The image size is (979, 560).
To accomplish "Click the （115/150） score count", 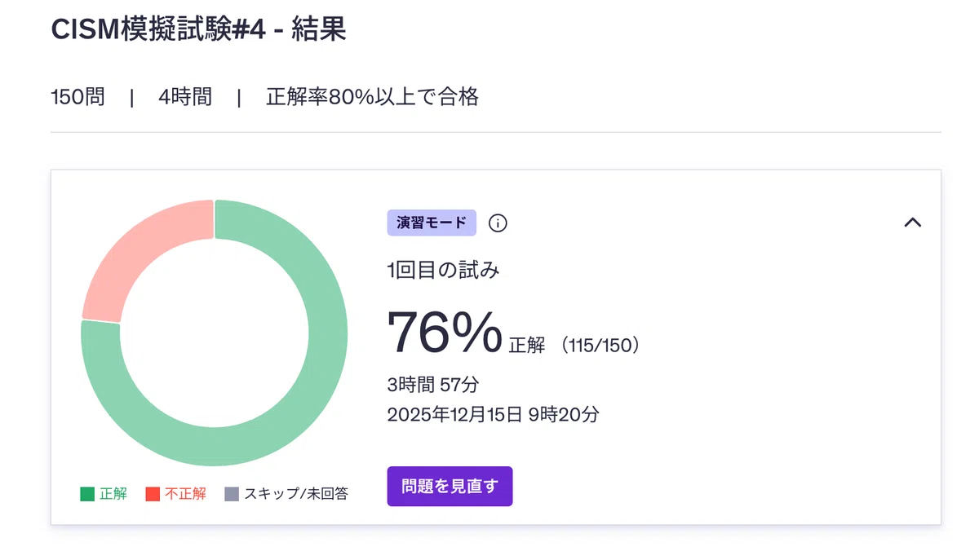I will coord(600,346).
